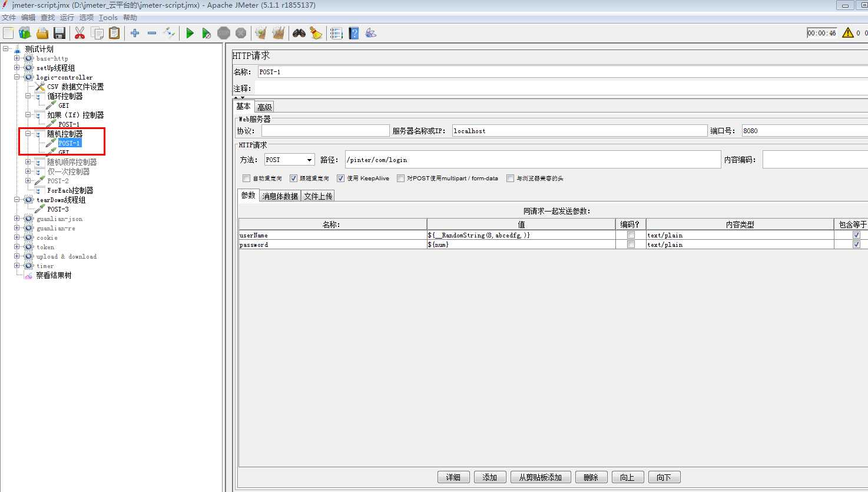Image resolution: width=868 pixels, height=492 pixels.
Task: Click the New test plan toolbar icon
Action: point(8,33)
